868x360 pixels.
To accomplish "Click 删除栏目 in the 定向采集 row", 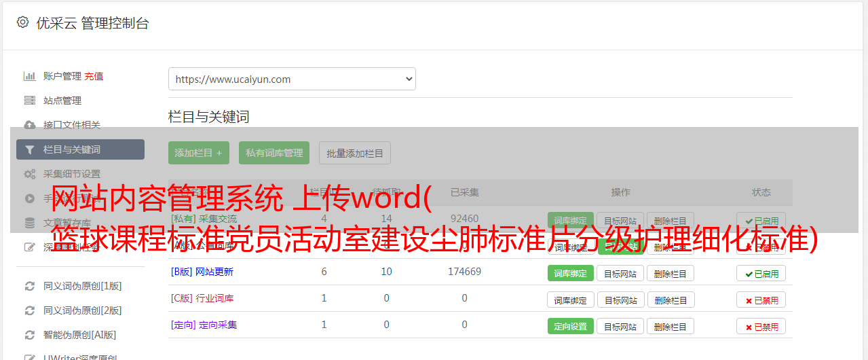I will pos(671,326).
